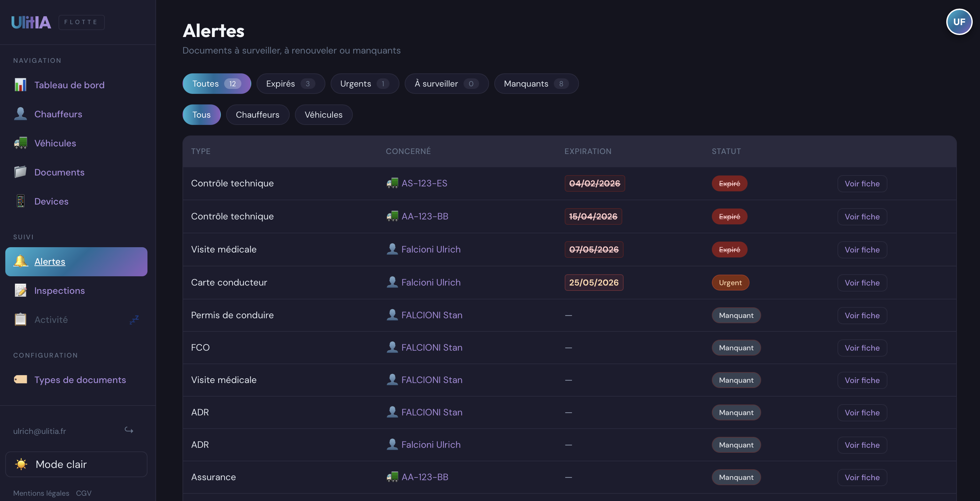The image size is (980, 501).
Task: Click the Urgent status badge
Action: click(x=730, y=283)
